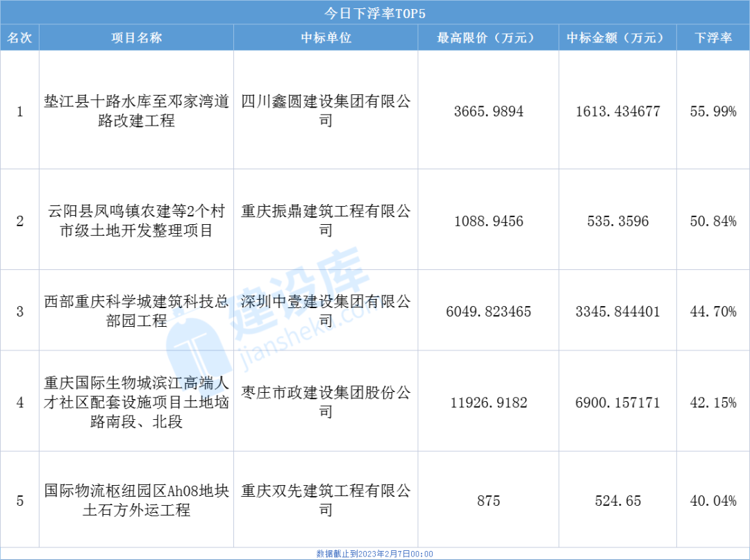The height and width of the screenshot is (560, 750).
Task: Open the 垫江县十路水库至邓家湾道路改建工程 project
Action: pyautogui.click(x=136, y=111)
